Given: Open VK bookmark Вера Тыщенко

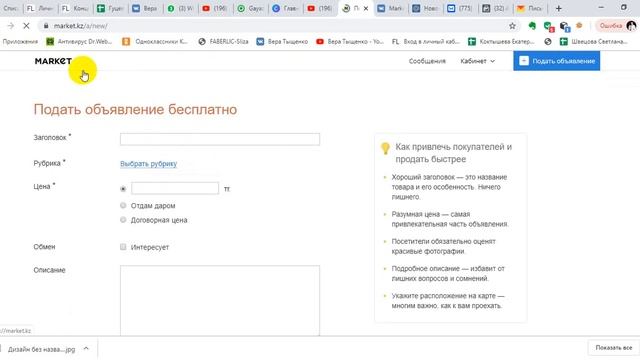Looking at the screenshot, I should click(x=282, y=42).
